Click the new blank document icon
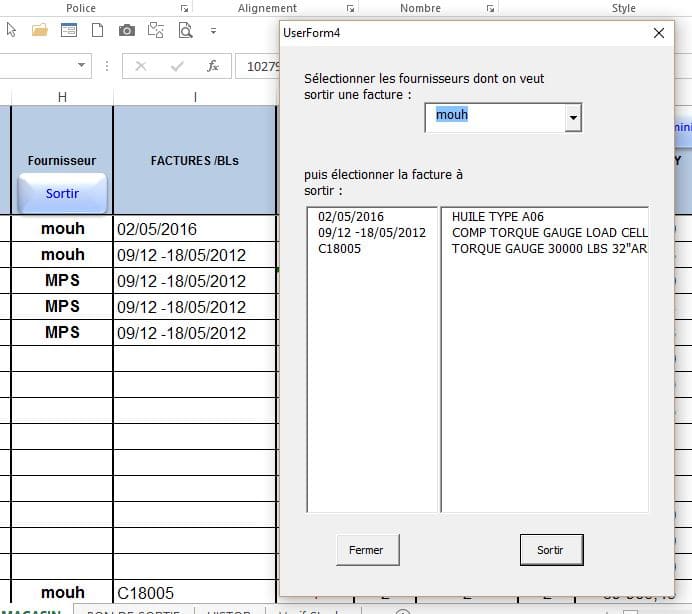The image size is (692, 614). point(97,30)
